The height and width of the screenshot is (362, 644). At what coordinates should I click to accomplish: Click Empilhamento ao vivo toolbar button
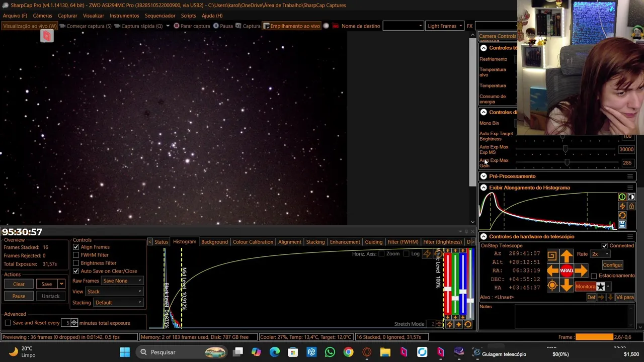[292, 26]
